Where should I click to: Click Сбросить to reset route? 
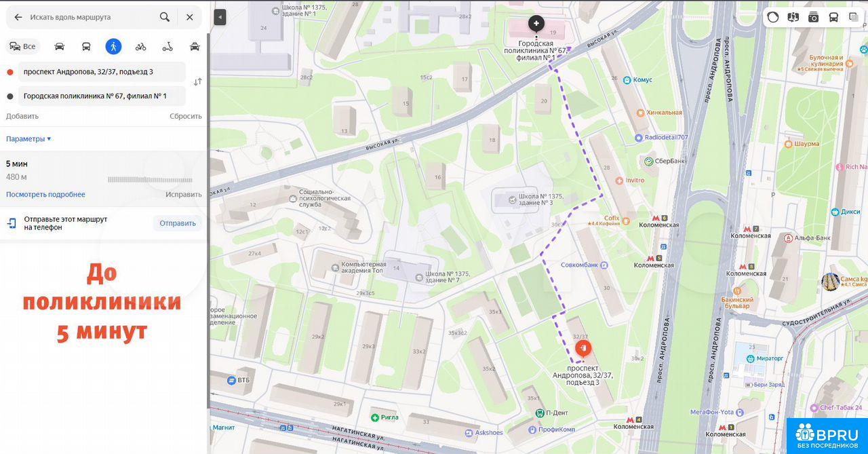186,116
